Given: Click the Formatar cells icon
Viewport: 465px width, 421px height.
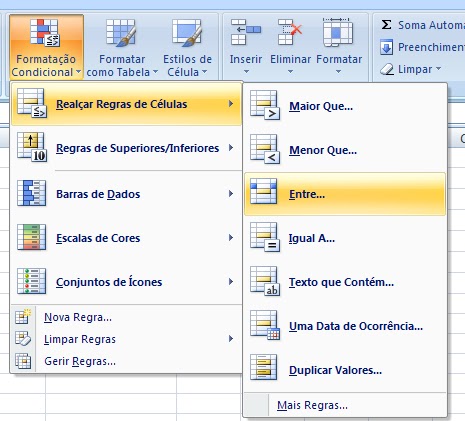Looking at the screenshot, I should 338,32.
